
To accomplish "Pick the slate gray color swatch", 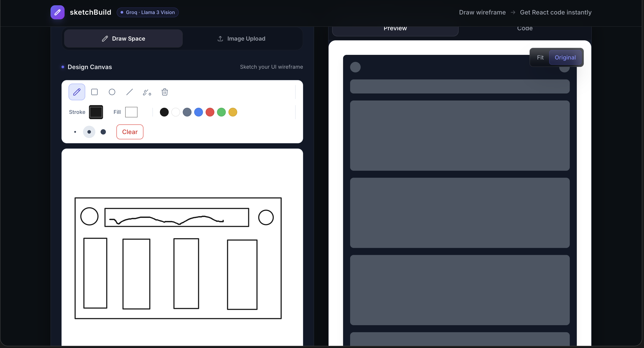I will coord(187,112).
